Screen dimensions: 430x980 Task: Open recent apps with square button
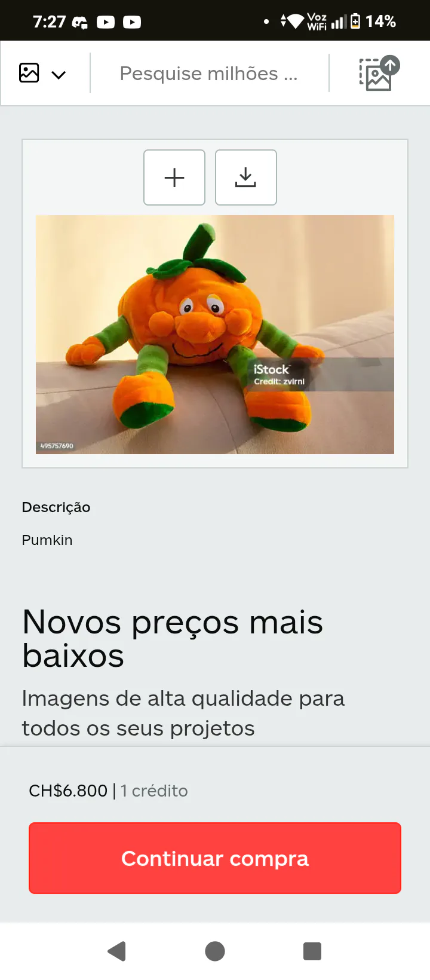(x=312, y=951)
